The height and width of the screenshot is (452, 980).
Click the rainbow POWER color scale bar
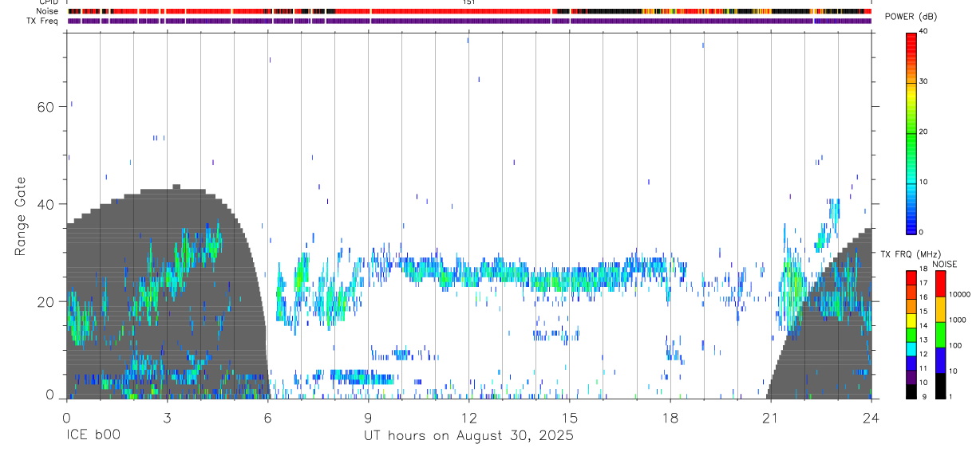click(911, 132)
